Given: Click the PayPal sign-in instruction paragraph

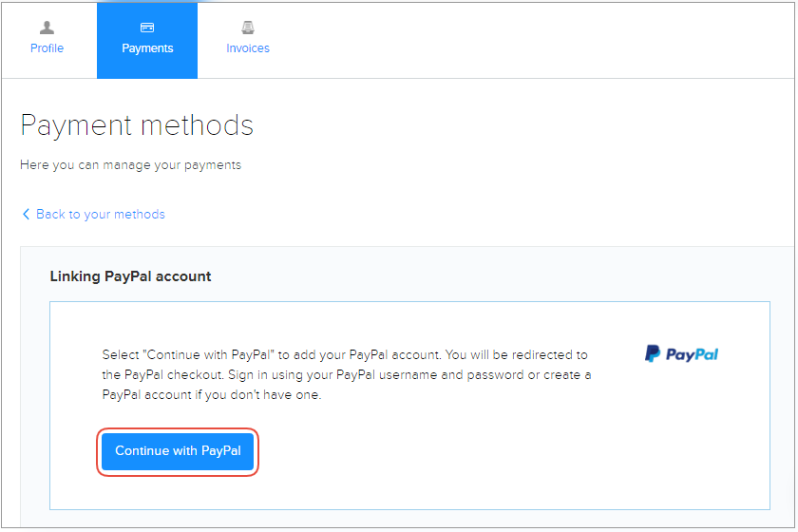Looking at the screenshot, I should (x=346, y=374).
